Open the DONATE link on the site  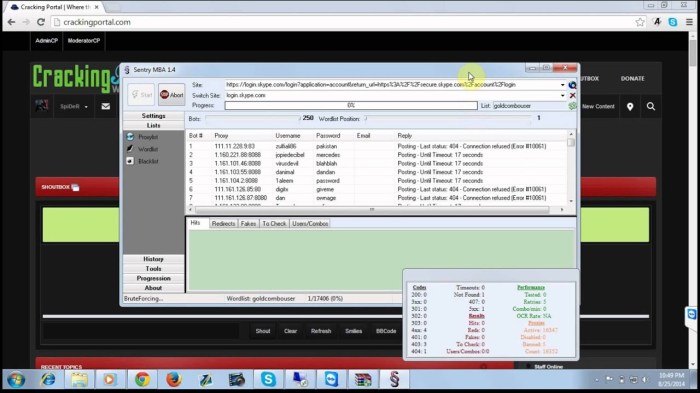(x=633, y=79)
